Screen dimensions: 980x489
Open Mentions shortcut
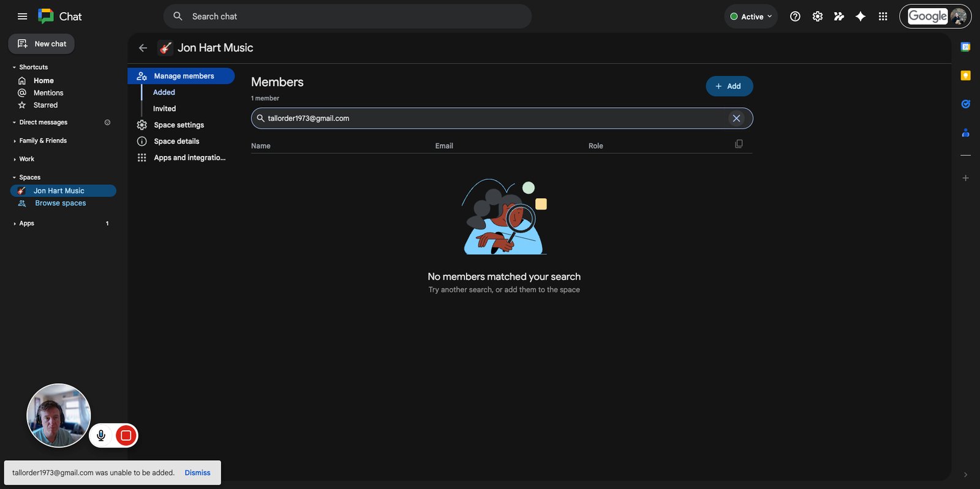pyautogui.click(x=48, y=93)
